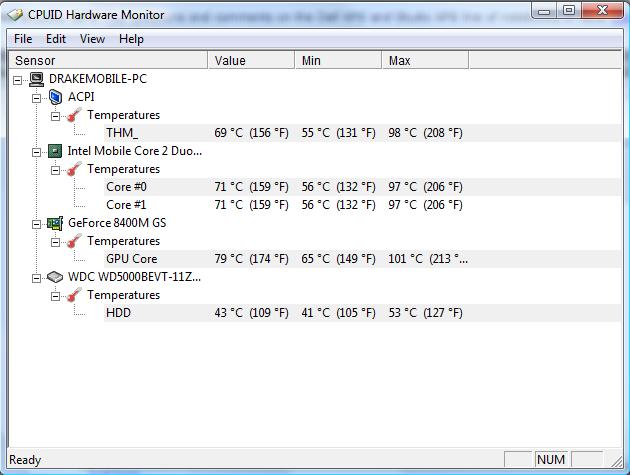Collapse the GeForce 8400M GS node
630x475 pixels.
37,224
